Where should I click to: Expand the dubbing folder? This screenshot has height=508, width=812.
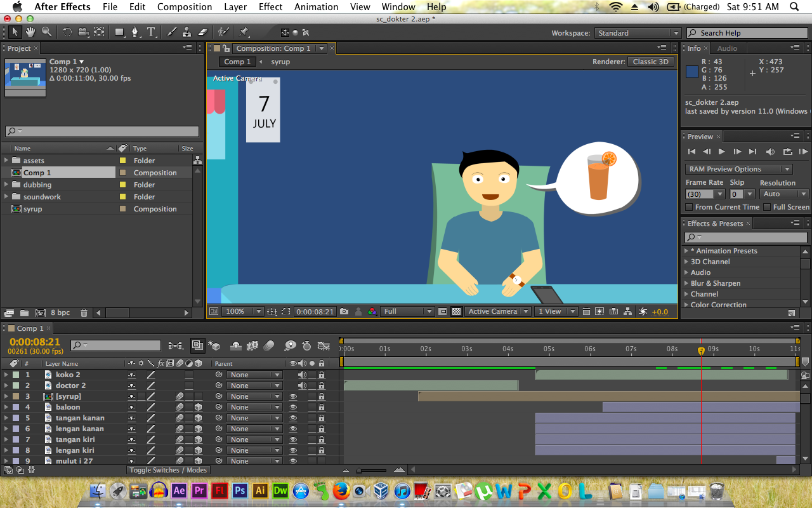pyautogui.click(x=7, y=185)
